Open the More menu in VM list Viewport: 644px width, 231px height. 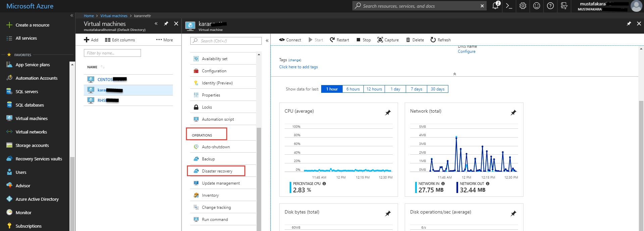tap(164, 40)
